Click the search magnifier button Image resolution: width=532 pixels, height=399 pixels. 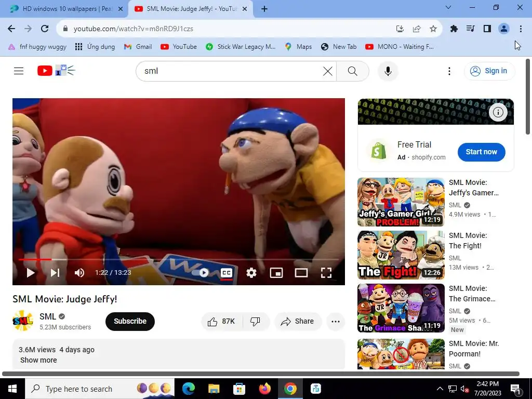click(x=353, y=71)
